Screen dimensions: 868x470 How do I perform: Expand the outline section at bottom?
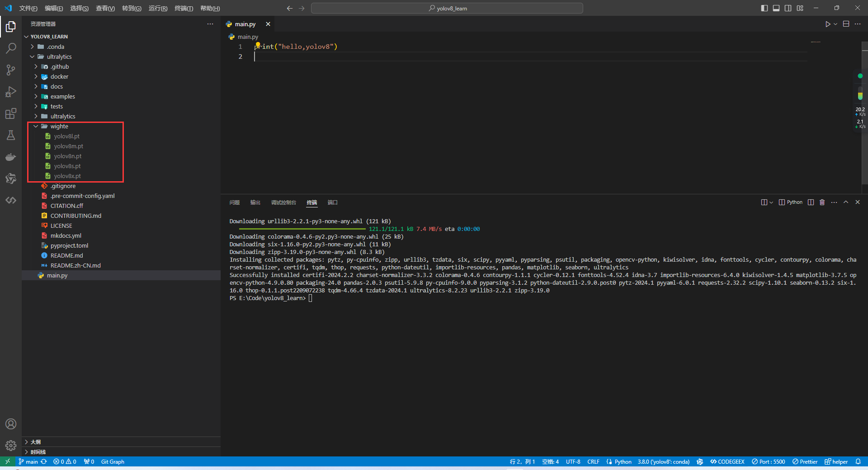[x=121, y=442]
